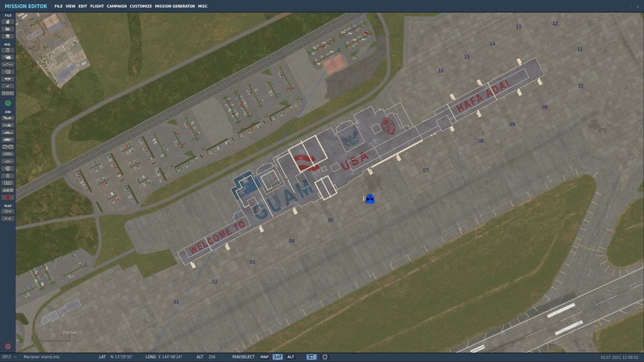The height and width of the screenshot is (362, 644).
Task: Click the red X delete object tool
Action: pyautogui.click(x=7, y=198)
